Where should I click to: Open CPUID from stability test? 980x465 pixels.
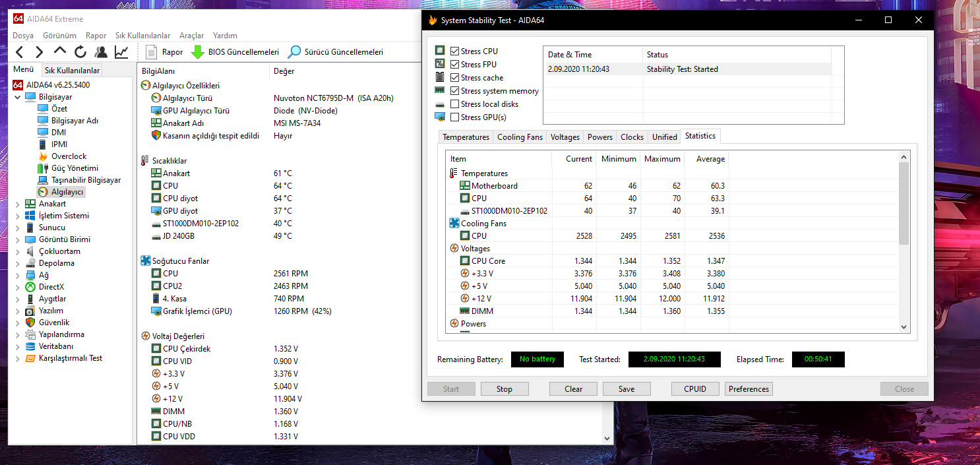696,389
